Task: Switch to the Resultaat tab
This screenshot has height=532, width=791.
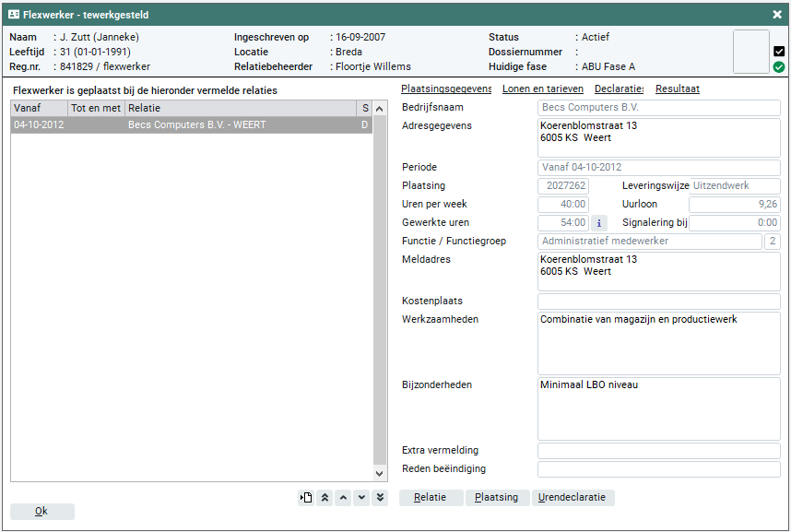Action: coord(677,89)
